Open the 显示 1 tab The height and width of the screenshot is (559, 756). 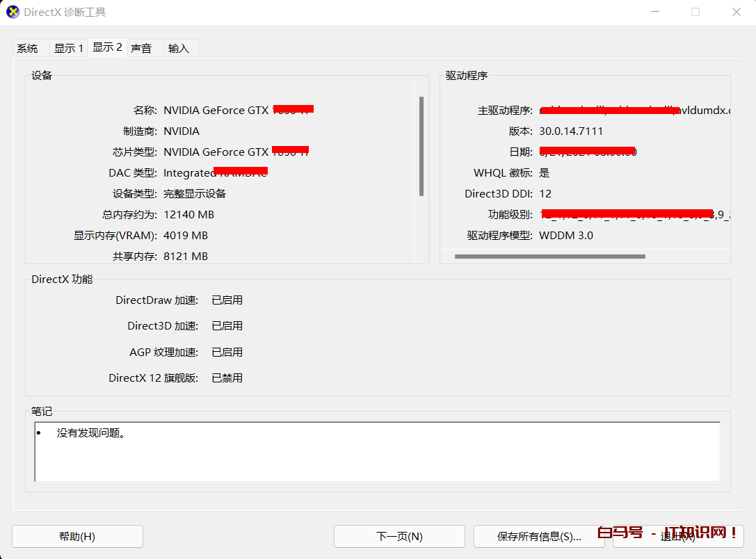point(67,48)
